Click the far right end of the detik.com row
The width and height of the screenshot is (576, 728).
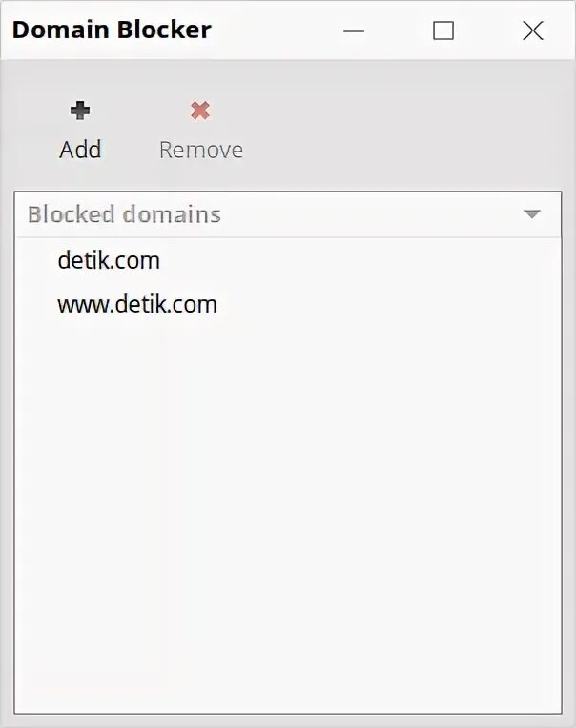pos(534,260)
